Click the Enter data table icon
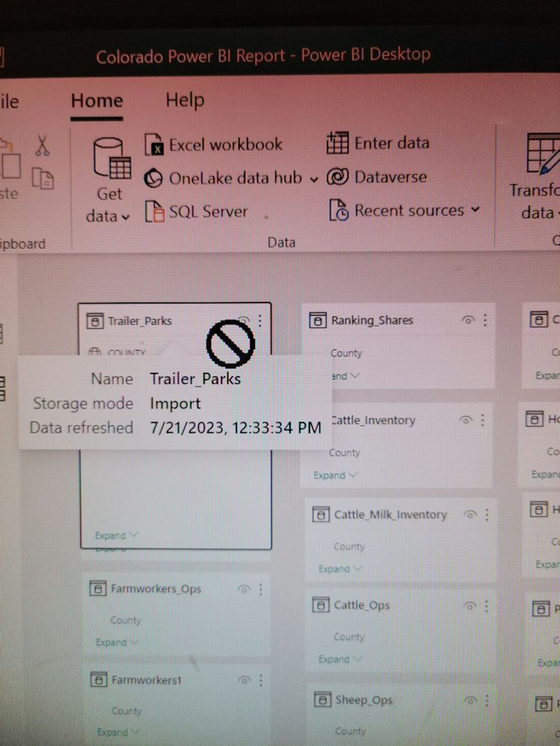Image resolution: width=560 pixels, height=746 pixels. point(337,144)
